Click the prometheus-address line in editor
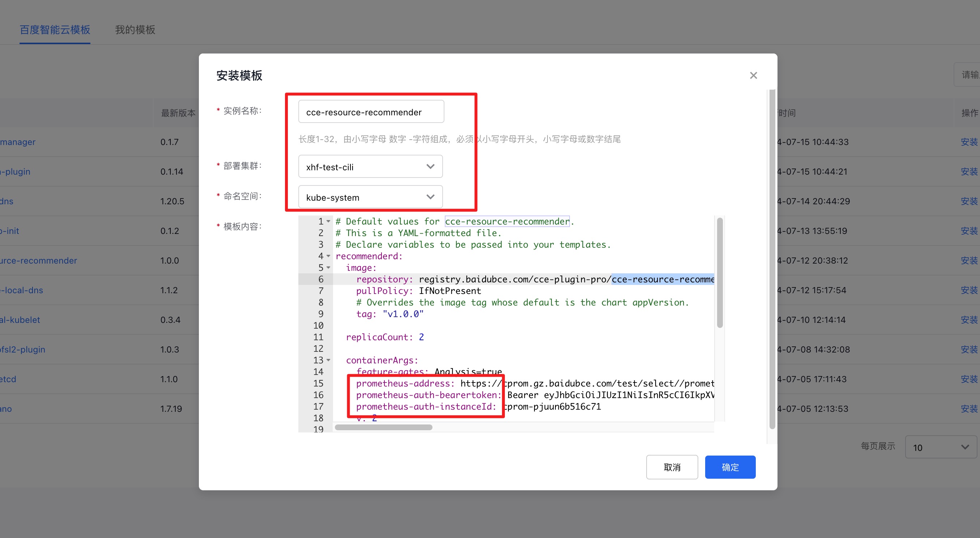 [535, 383]
